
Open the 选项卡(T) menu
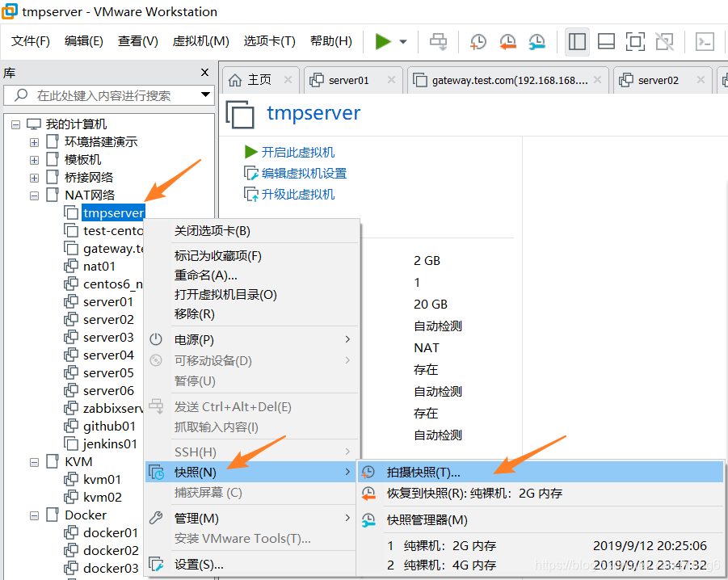click(x=269, y=41)
